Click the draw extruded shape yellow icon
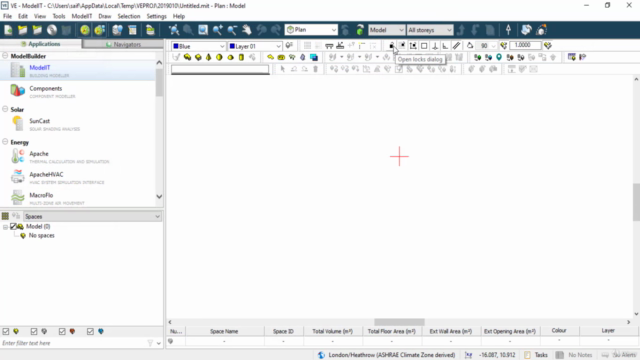The height and width of the screenshot is (360, 640). (187, 58)
